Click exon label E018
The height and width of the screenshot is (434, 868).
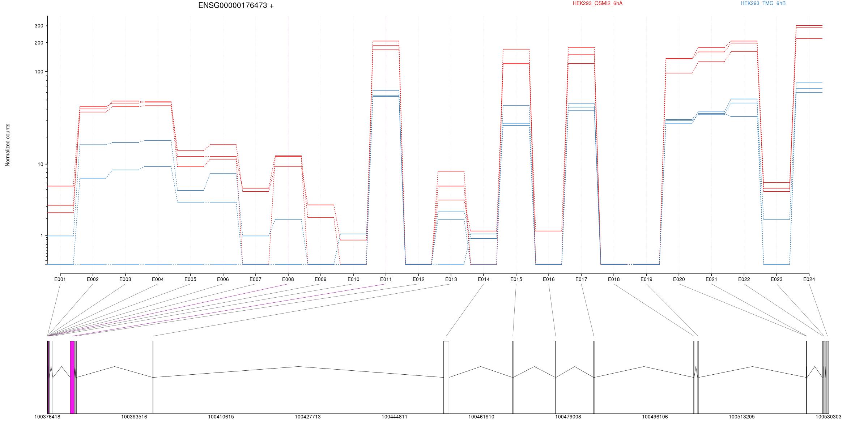(614, 279)
